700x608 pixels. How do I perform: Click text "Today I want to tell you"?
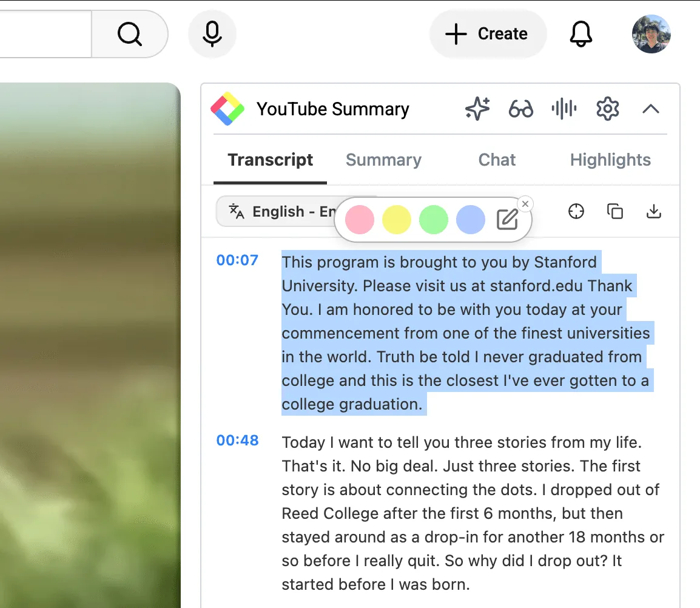coord(351,443)
